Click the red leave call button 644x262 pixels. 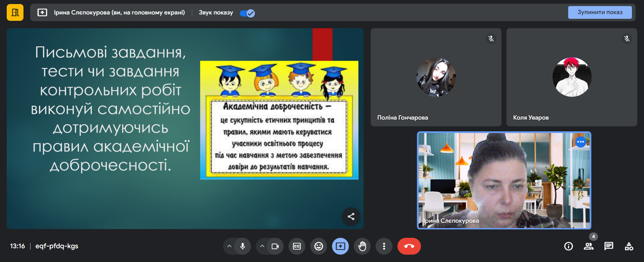(409, 246)
